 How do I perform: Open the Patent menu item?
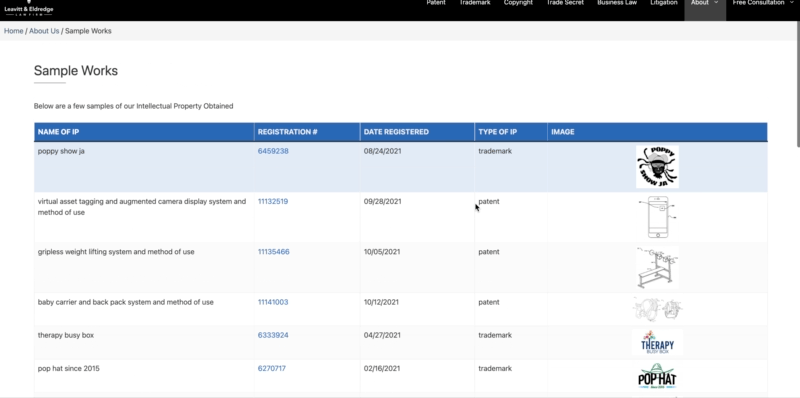click(436, 3)
